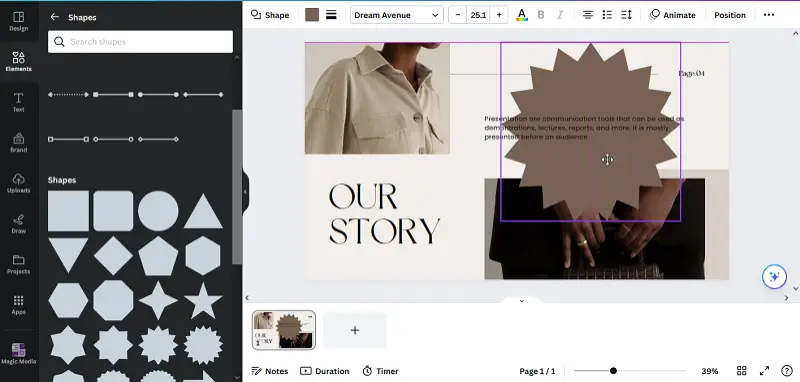Image resolution: width=800 pixels, height=382 pixels.
Task: Open the Draw tab in sidebar
Action: coord(18,224)
